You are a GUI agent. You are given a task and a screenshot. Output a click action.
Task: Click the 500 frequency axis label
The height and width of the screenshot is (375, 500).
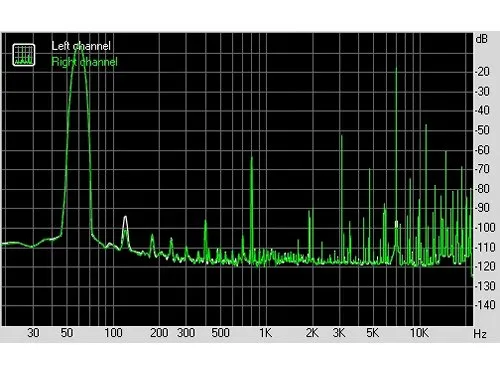pyautogui.click(x=220, y=333)
